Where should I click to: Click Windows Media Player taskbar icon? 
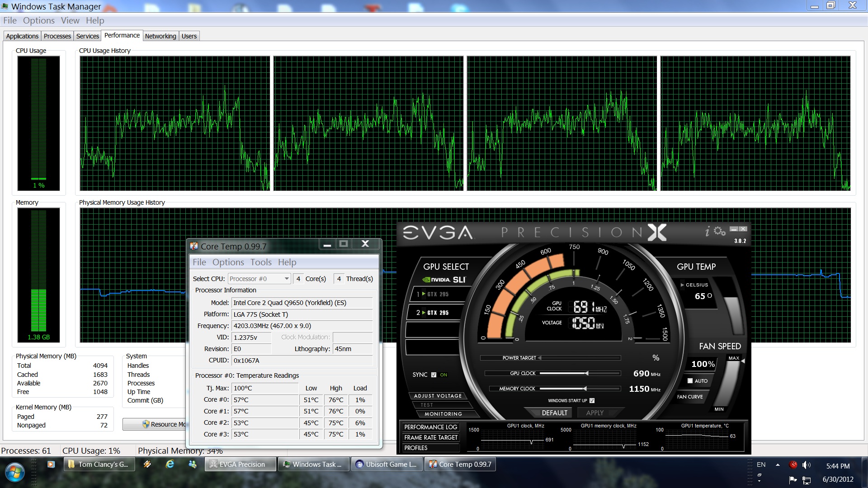pos(51,464)
